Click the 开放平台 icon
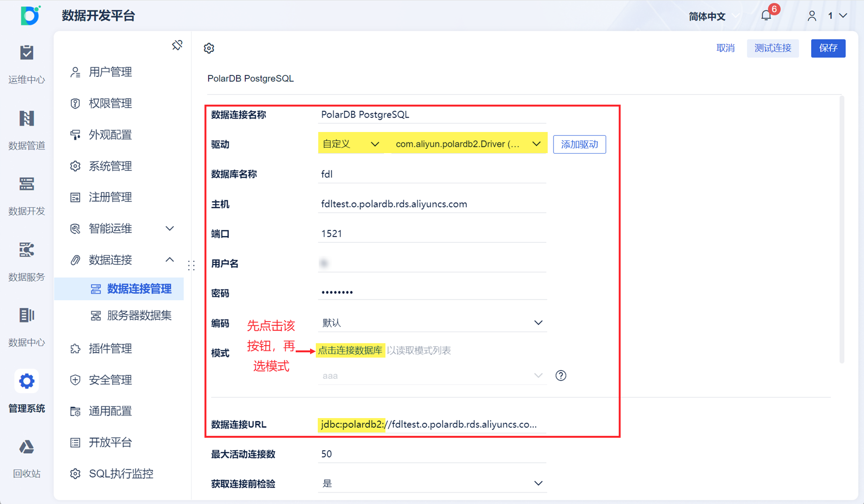 [75, 443]
